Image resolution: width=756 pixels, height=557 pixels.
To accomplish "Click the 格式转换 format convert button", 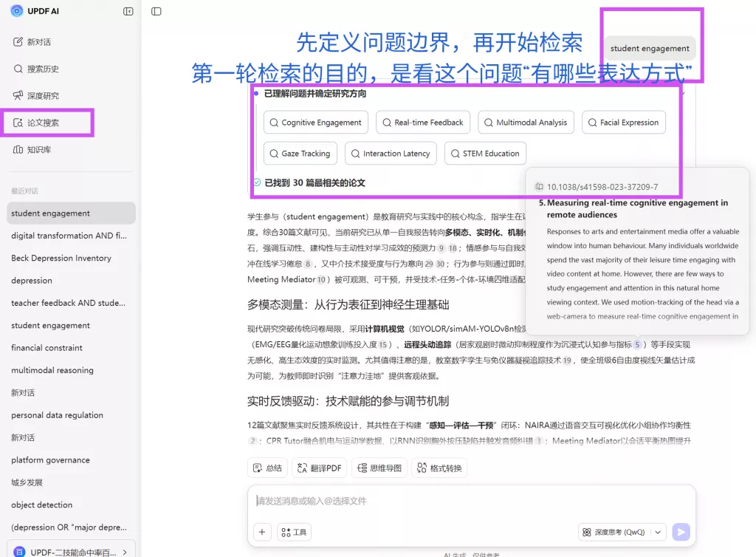I will click(x=439, y=468).
